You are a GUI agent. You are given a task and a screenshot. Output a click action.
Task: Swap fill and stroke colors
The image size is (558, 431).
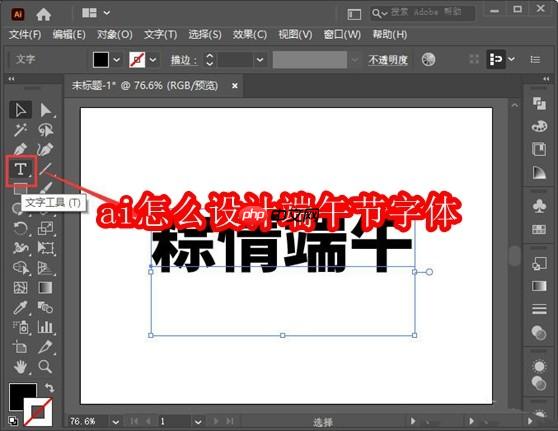click(x=49, y=387)
